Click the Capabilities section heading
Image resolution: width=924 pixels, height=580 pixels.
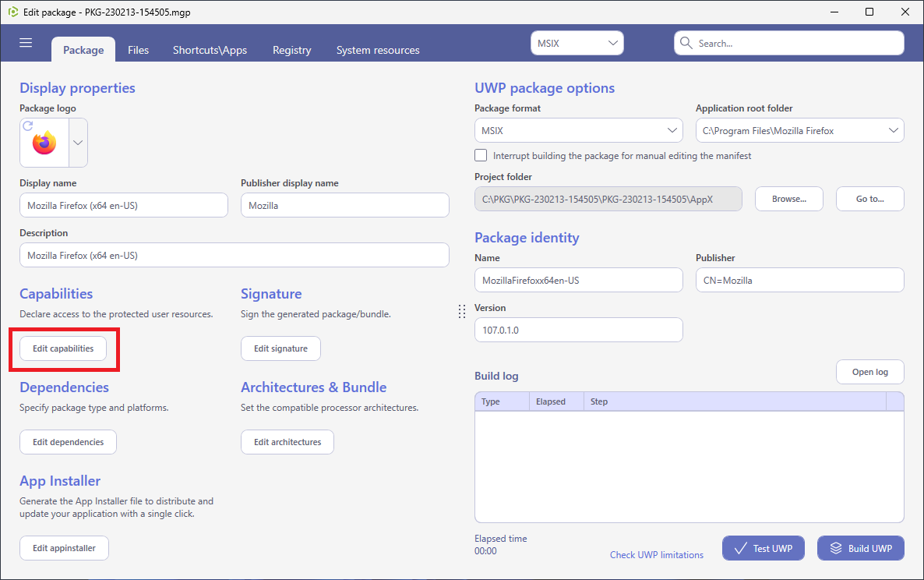tap(56, 294)
